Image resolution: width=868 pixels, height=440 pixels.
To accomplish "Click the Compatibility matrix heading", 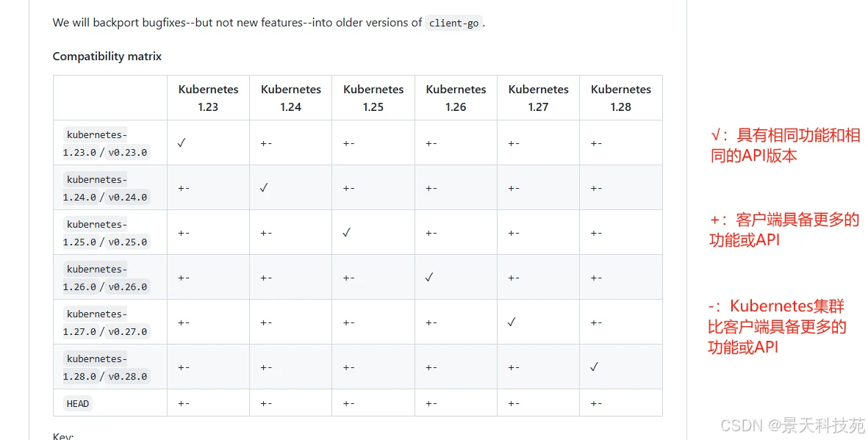I will 107,57.
